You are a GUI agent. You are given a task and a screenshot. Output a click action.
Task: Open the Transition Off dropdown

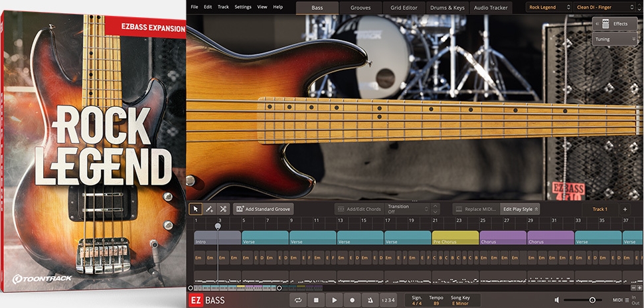click(408, 209)
